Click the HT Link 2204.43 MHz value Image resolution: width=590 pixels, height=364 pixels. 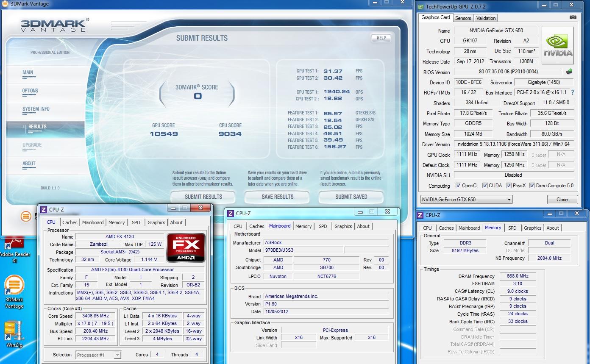96,339
